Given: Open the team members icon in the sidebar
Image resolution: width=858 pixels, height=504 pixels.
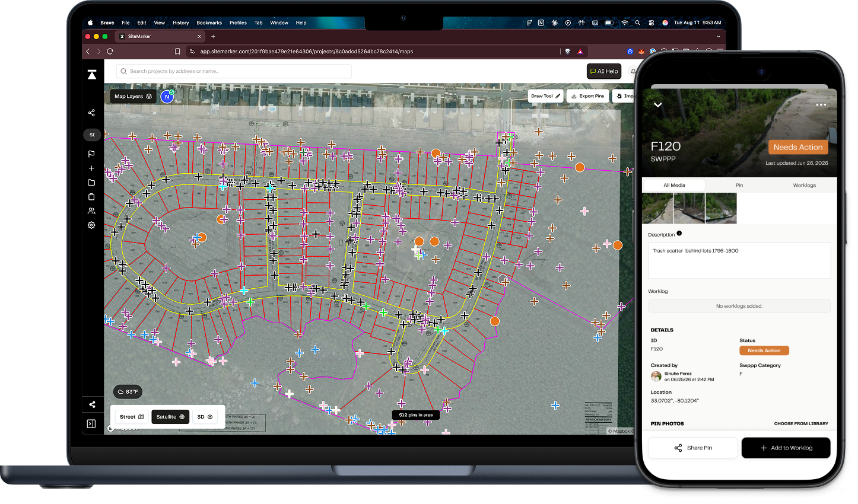Looking at the screenshot, I should pos(91,211).
